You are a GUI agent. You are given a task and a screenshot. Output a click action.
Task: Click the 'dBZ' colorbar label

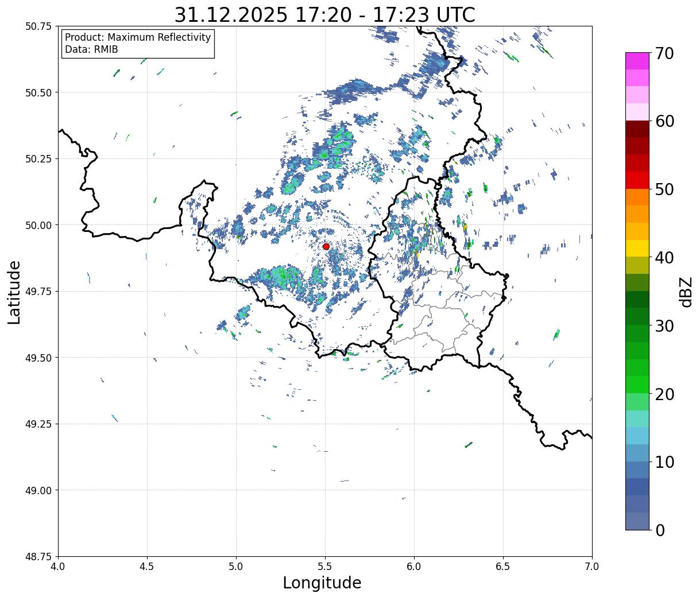tap(686, 292)
